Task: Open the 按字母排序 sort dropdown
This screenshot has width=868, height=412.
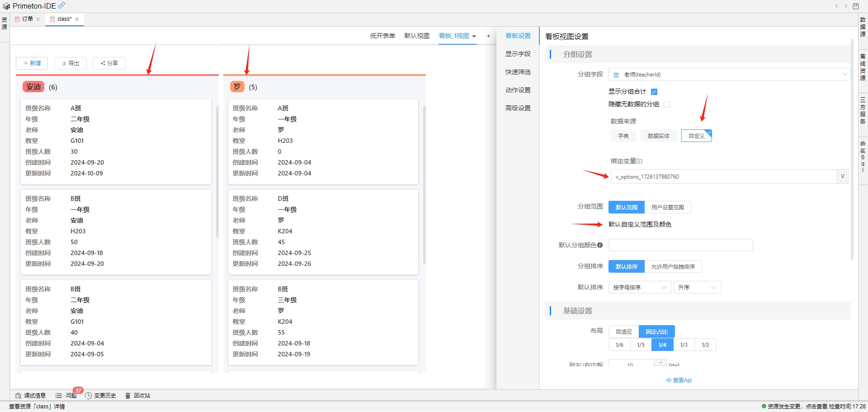Action: (639, 288)
